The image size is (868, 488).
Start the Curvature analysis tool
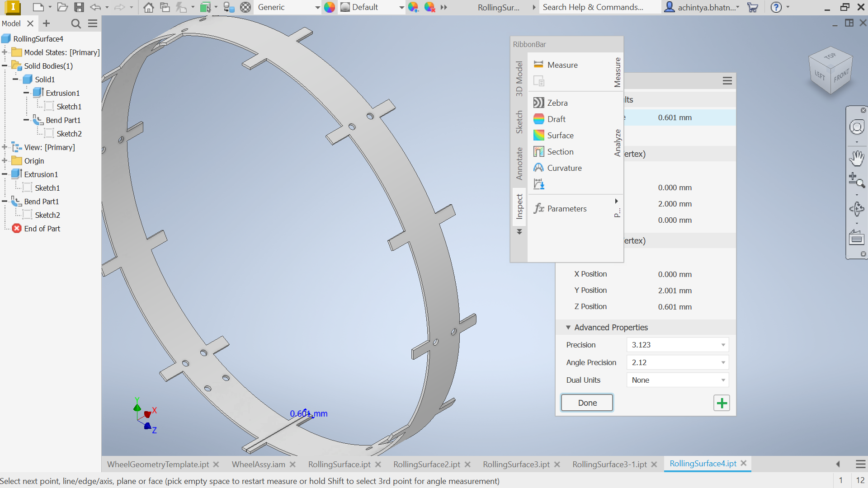(x=565, y=168)
